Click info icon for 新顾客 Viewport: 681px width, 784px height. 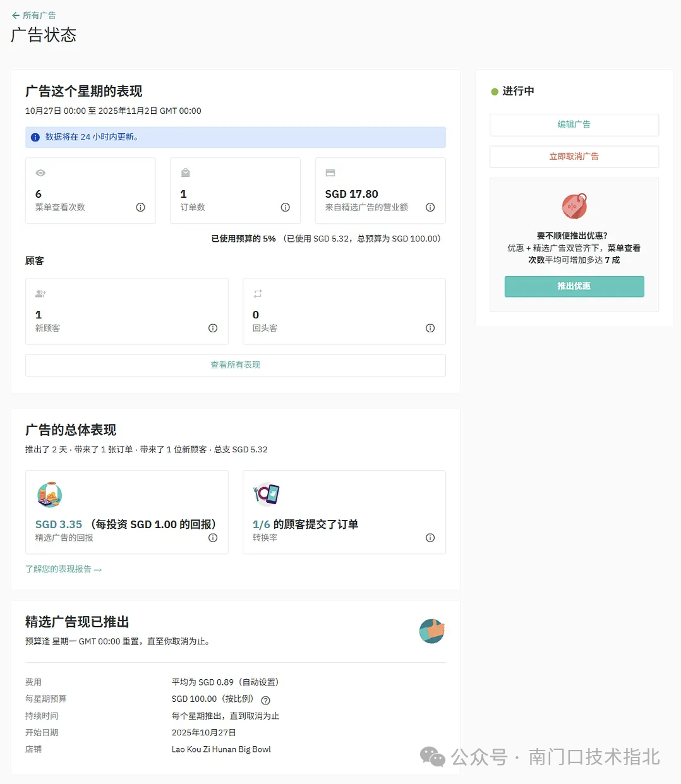213,328
